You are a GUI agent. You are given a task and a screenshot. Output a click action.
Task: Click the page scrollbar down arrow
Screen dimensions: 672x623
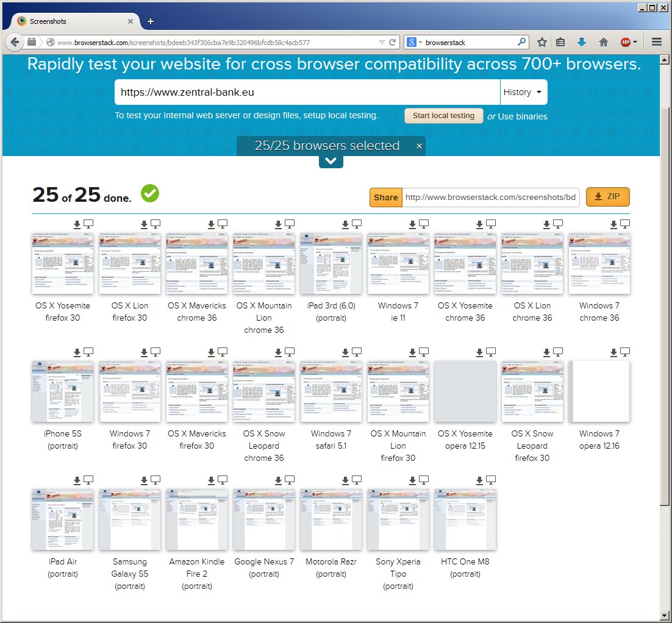click(665, 615)
